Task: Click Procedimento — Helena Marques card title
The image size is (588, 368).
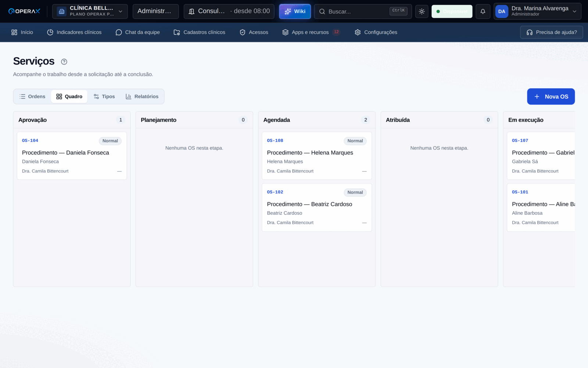Action: click(310, 153)
